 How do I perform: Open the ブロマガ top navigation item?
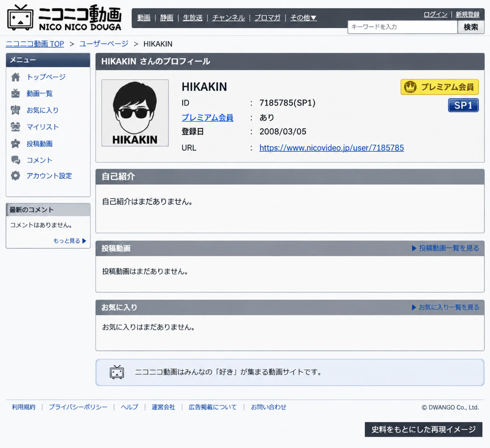point(267,18)
